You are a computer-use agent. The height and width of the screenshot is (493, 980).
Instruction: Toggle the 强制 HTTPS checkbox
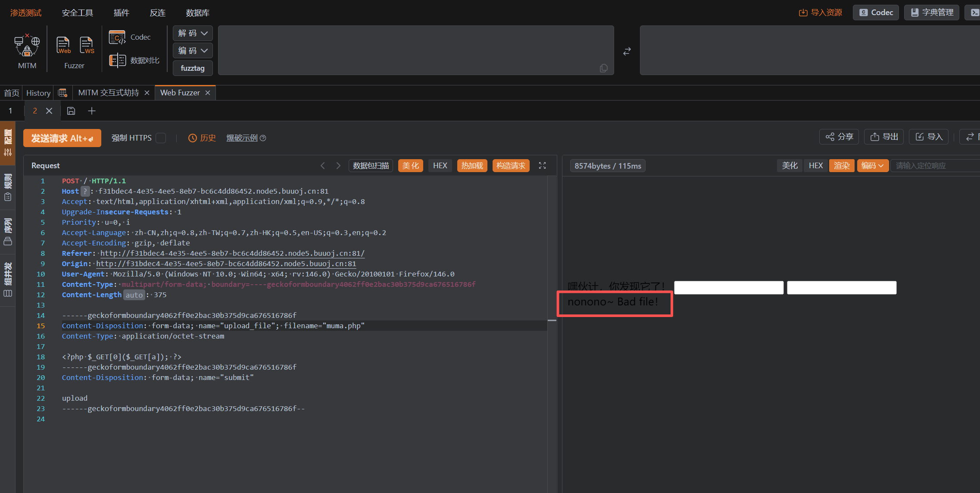point(161,138)
